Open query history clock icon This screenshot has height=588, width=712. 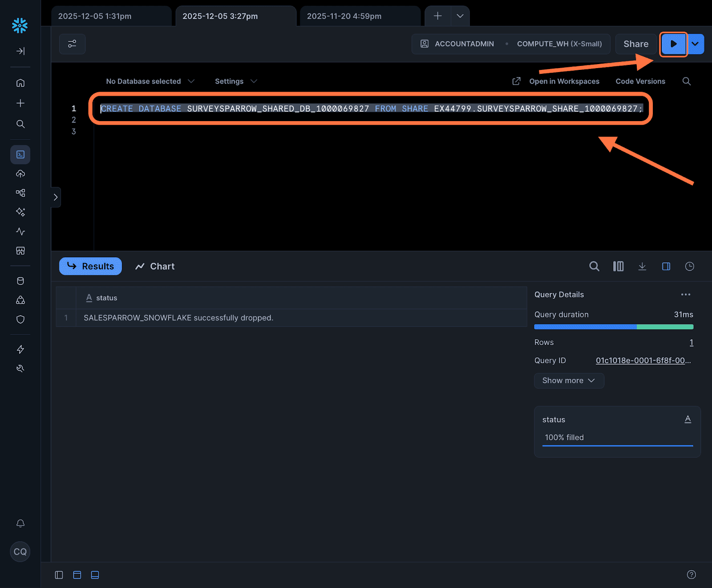click(x=689, y=266)
